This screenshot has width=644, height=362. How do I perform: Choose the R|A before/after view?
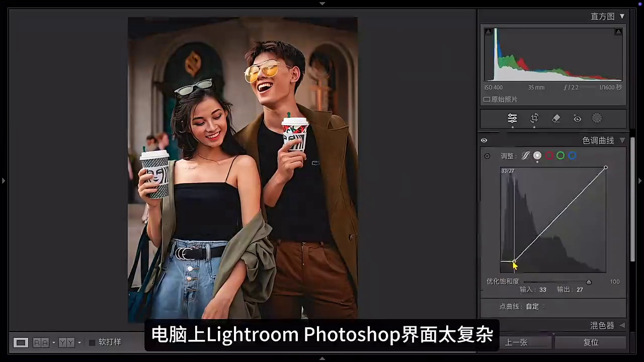pyautogui.click(x=41, y=342)
